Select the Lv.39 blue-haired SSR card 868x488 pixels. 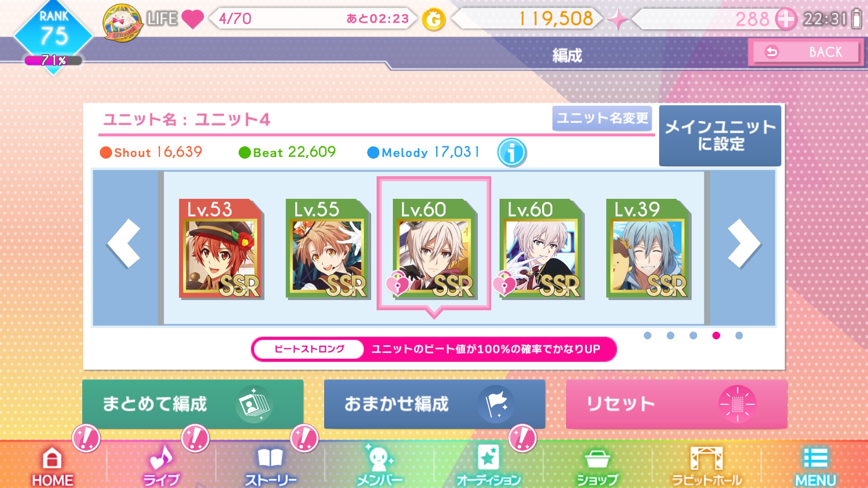click(x=648, y=249)
